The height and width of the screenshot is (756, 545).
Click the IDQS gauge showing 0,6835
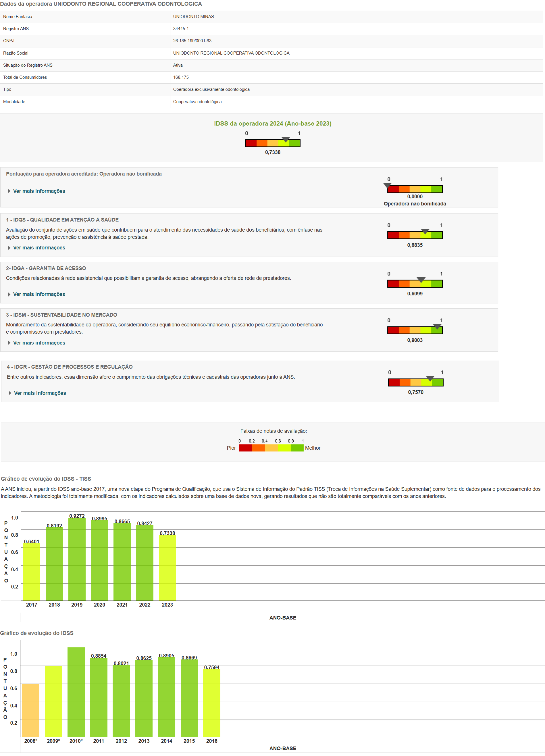(415, 235)
